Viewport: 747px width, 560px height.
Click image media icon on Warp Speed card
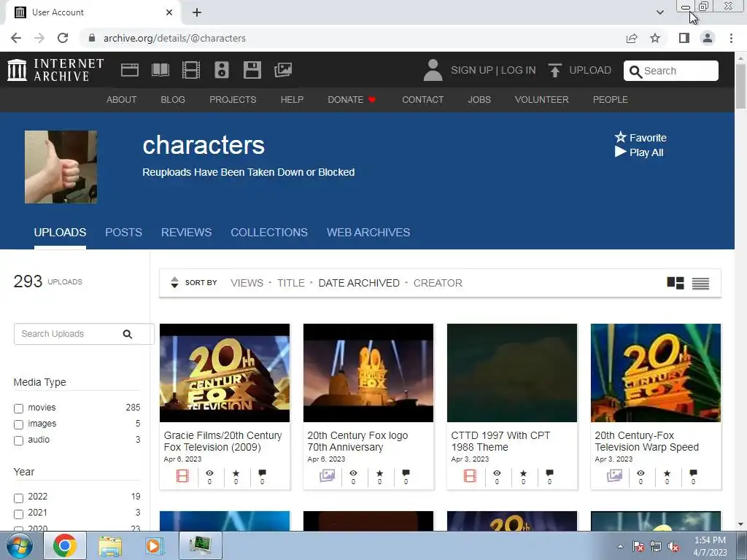tap(614, 475)
